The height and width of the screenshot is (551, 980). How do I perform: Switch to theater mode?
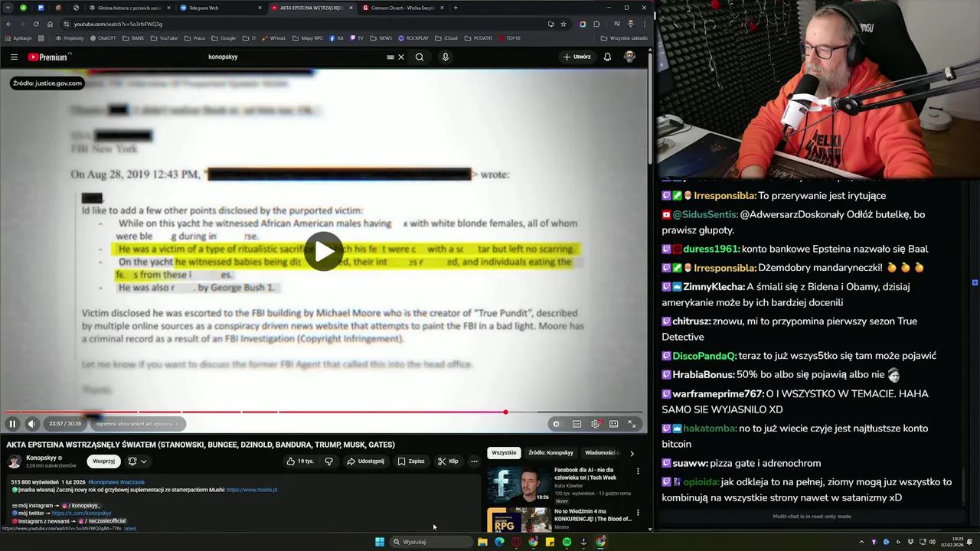pyautogui.click(x=613, y=423)
